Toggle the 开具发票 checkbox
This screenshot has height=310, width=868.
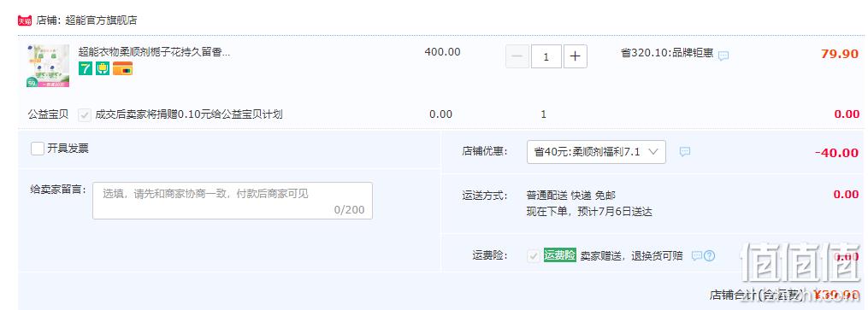click(38, 149)
